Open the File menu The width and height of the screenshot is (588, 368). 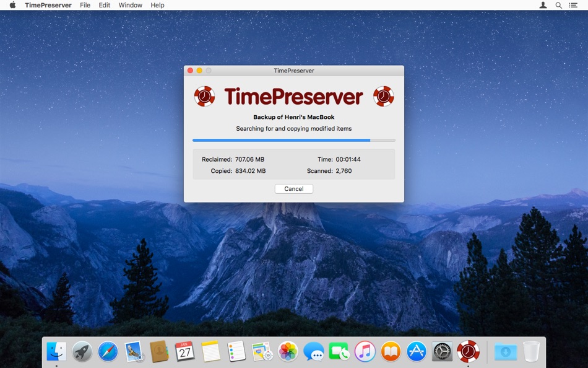point(85,5)
